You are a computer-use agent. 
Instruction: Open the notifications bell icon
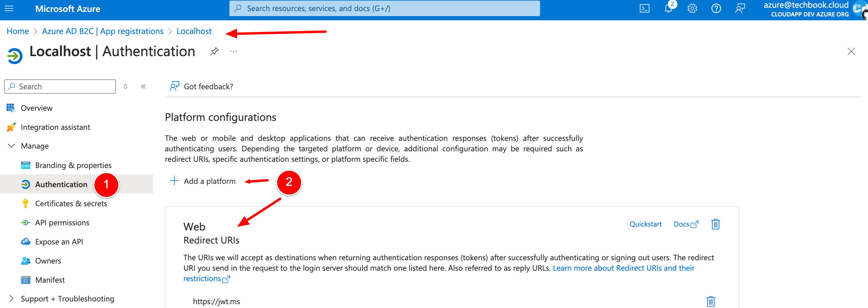[668, 8]
